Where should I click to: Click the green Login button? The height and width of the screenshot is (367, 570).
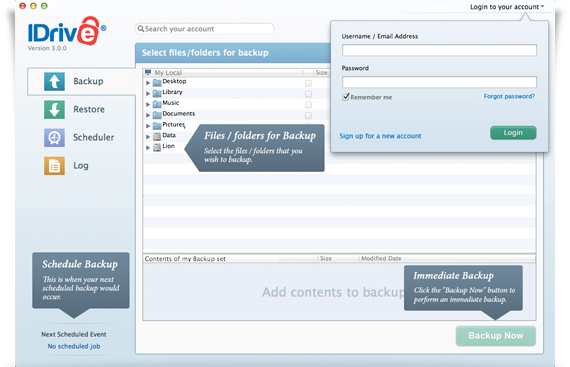click(513, 133)
